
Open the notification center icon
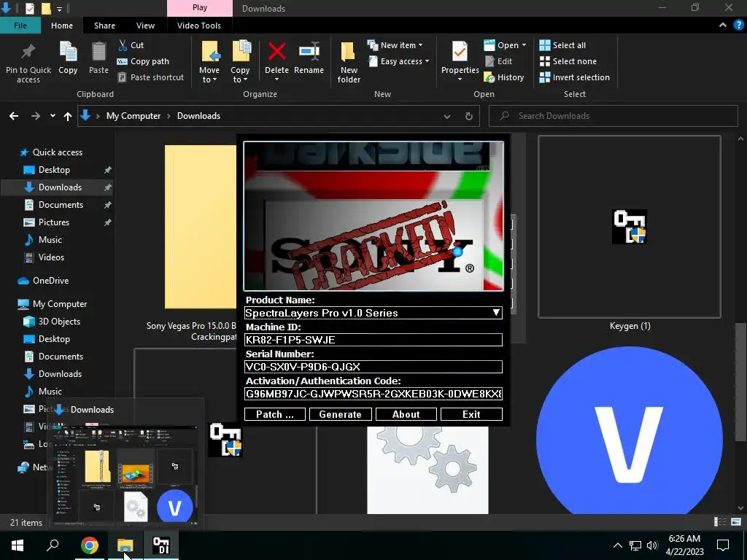click(x=723, y=545)
